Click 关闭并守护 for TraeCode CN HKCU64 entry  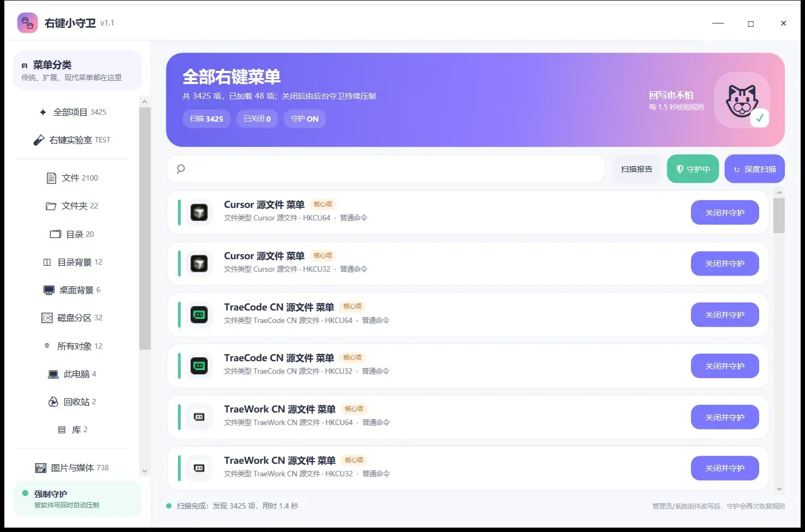click(725, 315)
